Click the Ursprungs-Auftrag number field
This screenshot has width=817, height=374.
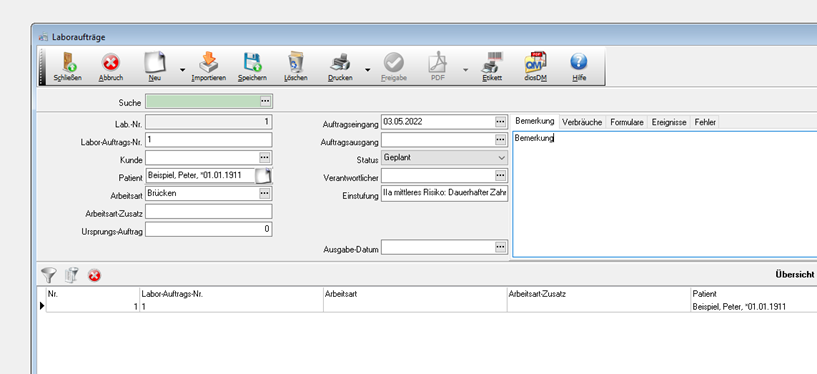(x=208, y=229)
